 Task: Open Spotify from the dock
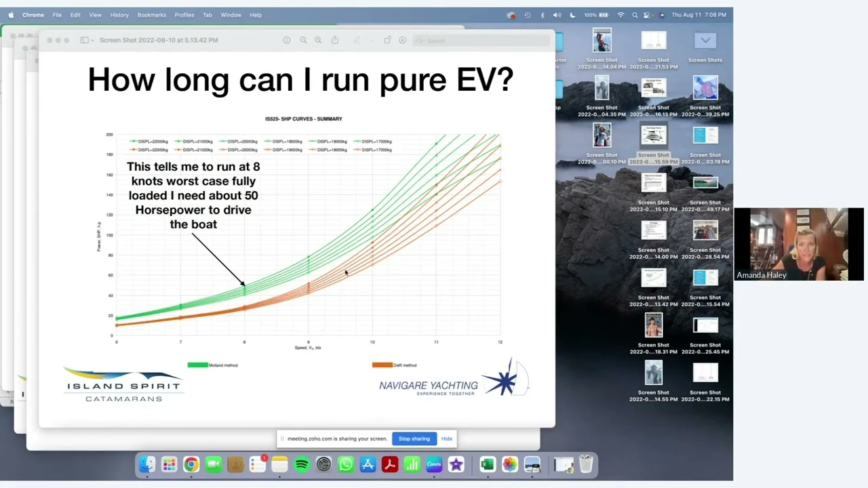point(301,464)
